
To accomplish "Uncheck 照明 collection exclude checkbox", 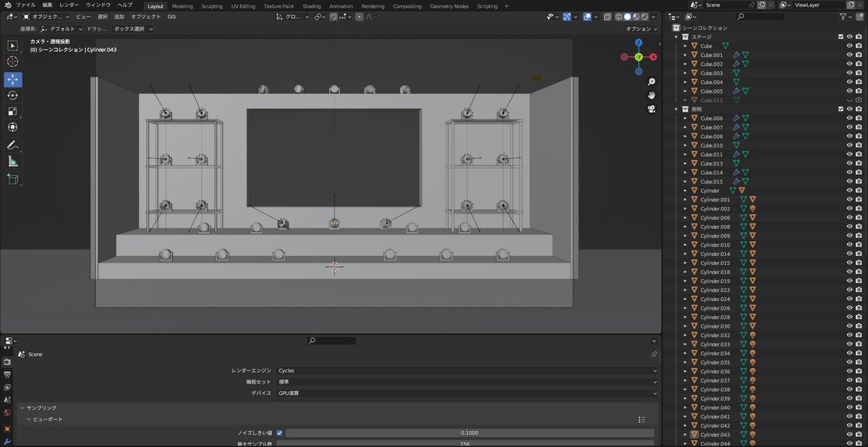I will point(841,109).
